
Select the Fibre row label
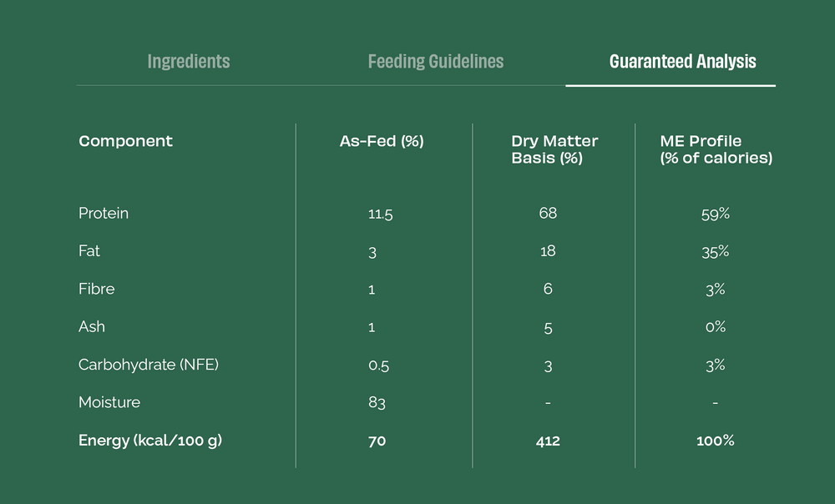click(97, 290)
